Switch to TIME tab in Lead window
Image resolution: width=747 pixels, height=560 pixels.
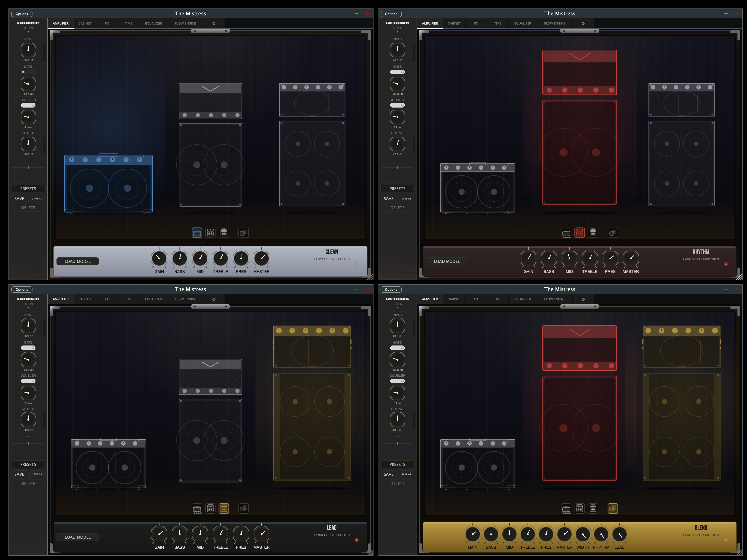click(x=128, y=299)
